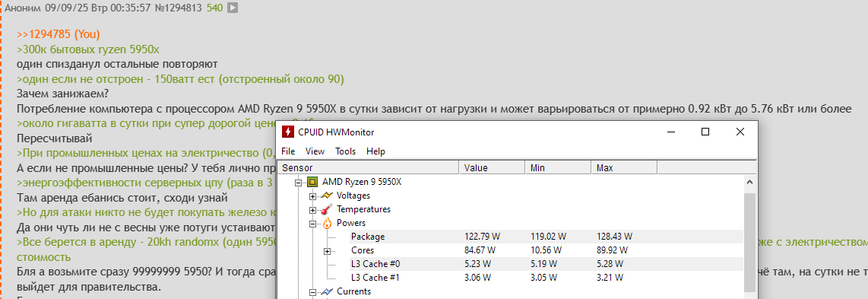Open the Tools menu in HWMonitor
The height and width of the screenshot is (299, 868).
tap(345, 151)
